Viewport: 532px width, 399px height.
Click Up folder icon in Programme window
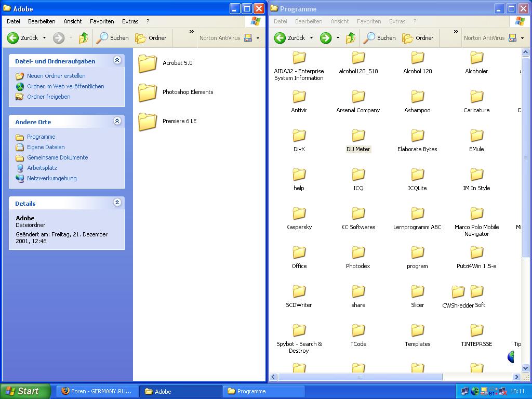point(351,37)
